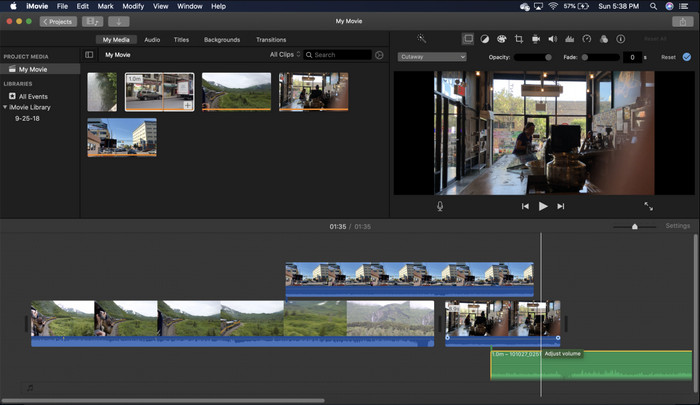The width and height of the screenshot is (700, 405).
Task: Open the stabilization camera icon
Action: [x=536, y=39]
